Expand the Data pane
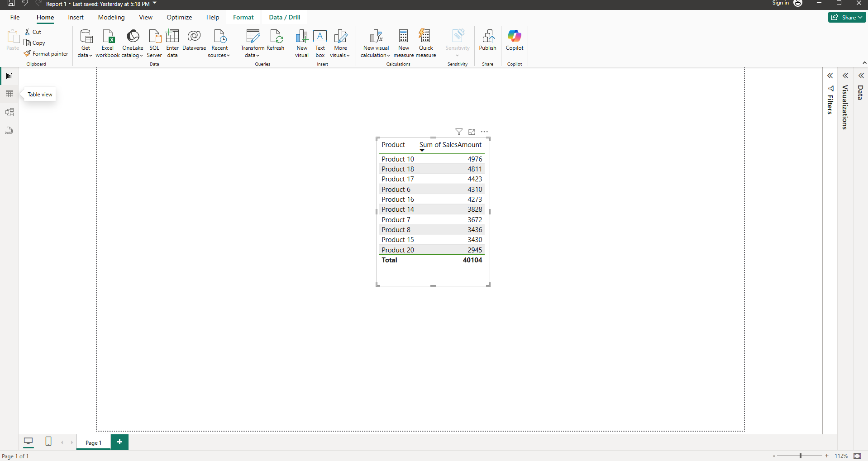The height and width of the screenshot is (461, 868). (861, 76)
